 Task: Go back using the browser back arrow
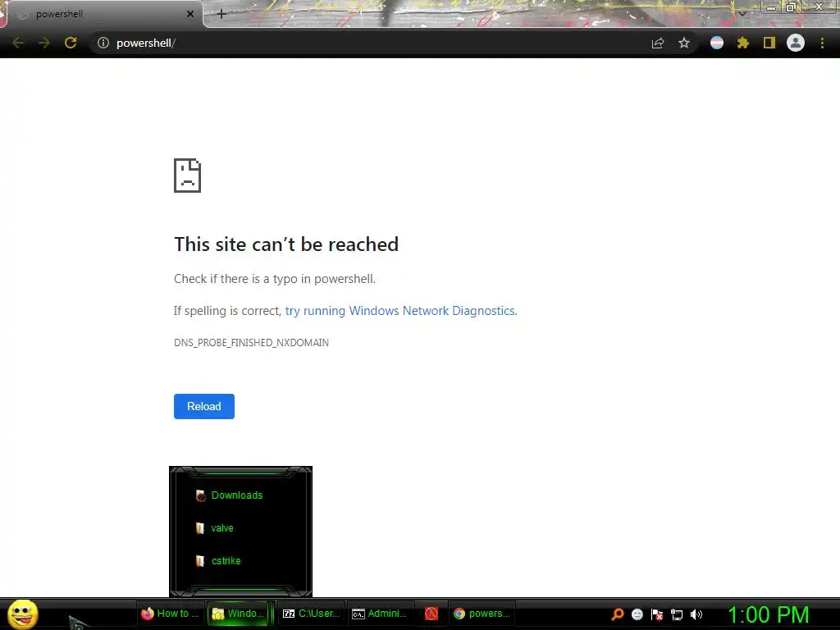[18, 43]
